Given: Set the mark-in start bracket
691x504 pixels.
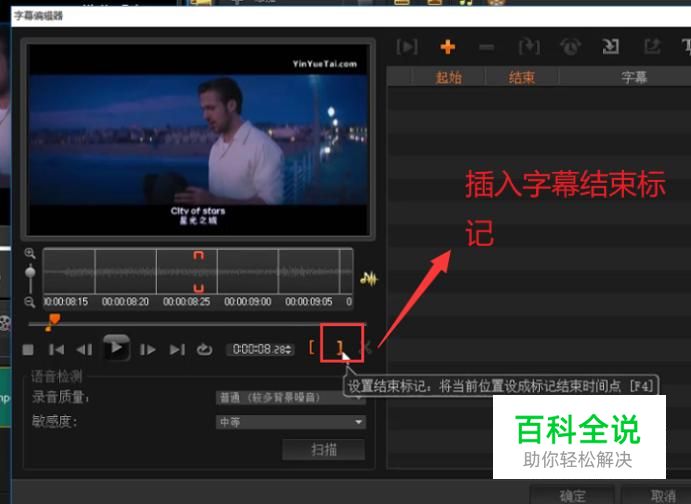Looking at the screenshot, I should [312, 347].
